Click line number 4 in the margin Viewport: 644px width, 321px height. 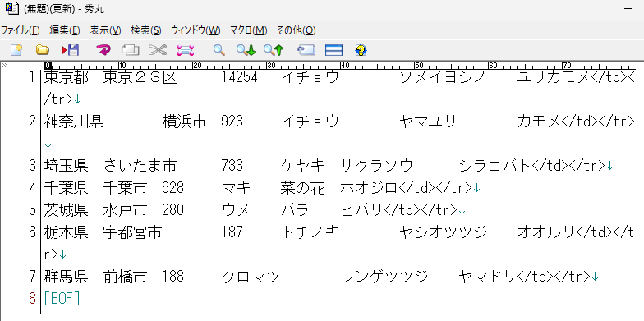33,187
